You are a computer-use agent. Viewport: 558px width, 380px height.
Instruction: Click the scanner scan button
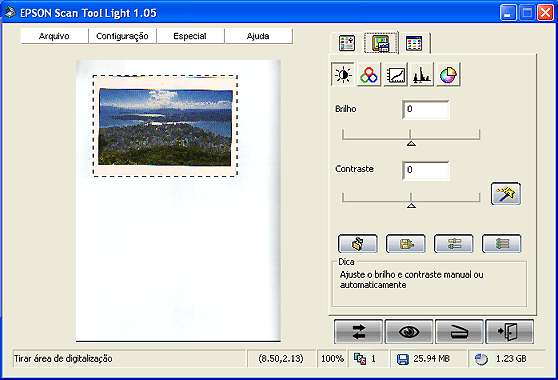coord(459,332)
